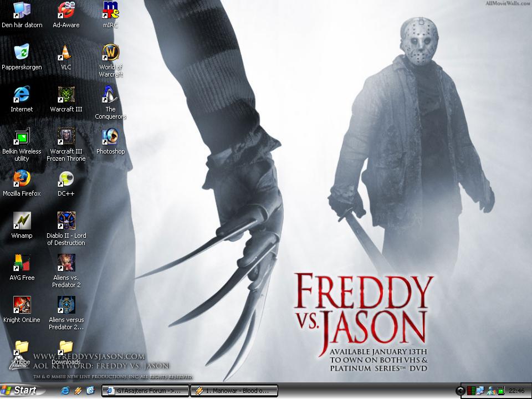Select the VLC media player shortcut

pyautogui.click(x=66, y=57)
